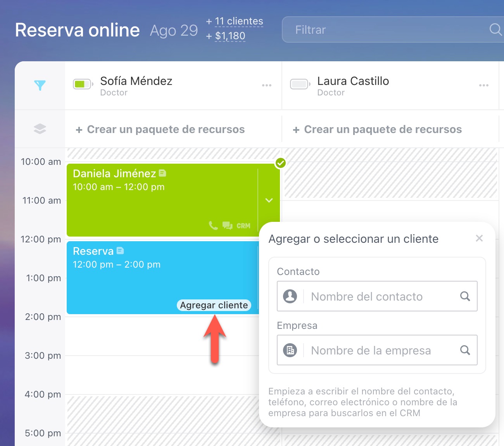
Task: Open Sofía Méndez three-dot options menu
Action: point(267,85)
